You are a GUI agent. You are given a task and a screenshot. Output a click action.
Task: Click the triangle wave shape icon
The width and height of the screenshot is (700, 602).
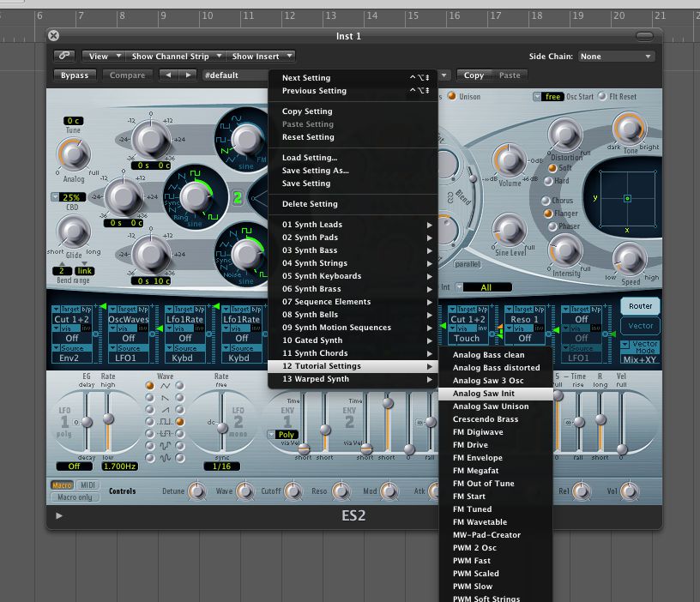(x=166, y=386)
